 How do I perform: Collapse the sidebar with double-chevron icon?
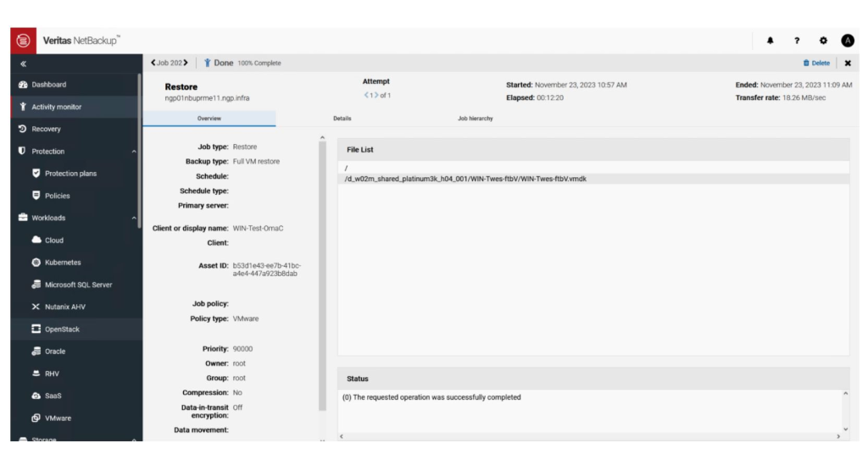click(23, 64)
